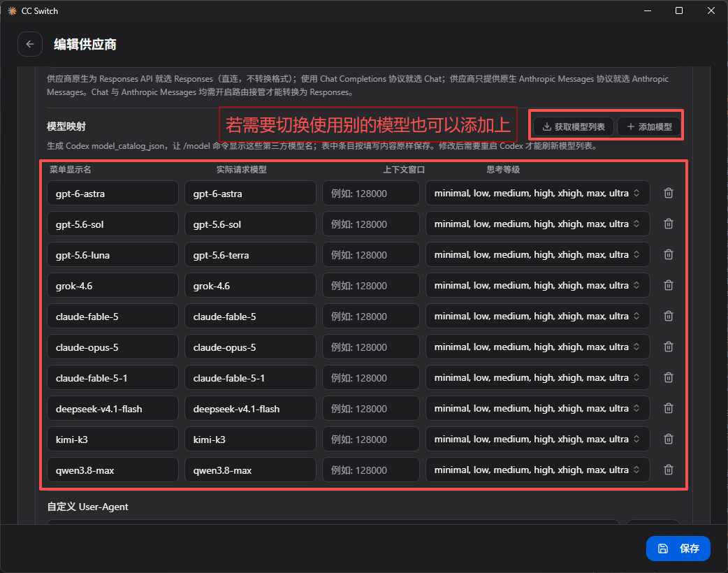Open thinking level dropdown for kimi-k3
Viewport: 728px width, 573px height.
pyautogui.click(x=538, y=440)
